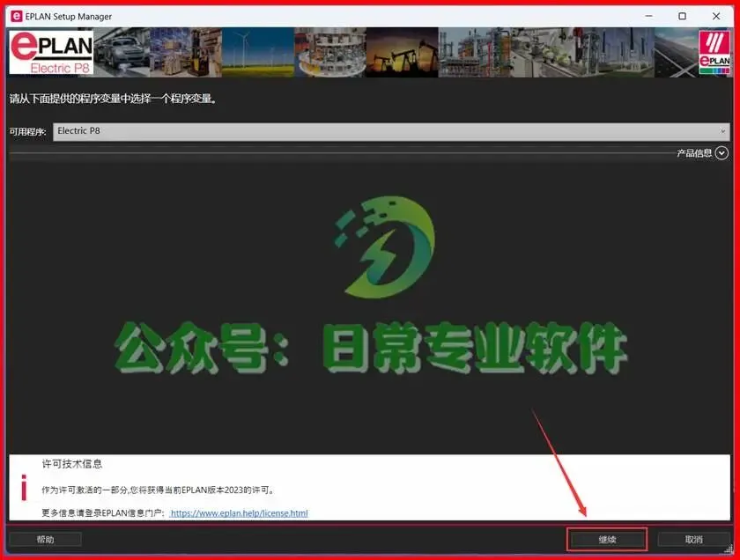Expand the 产品信息 chevron

tap(721, 153)
